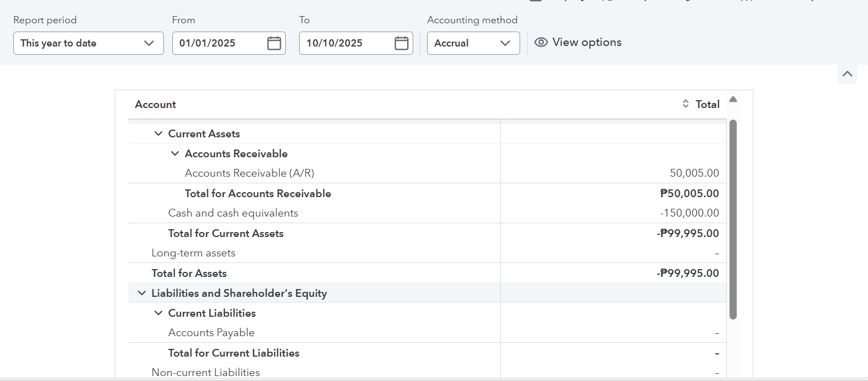This screenshot has width=868, height=381.
Task: Collapse the Current Liabilities section
Action: (x=158, y=313)
